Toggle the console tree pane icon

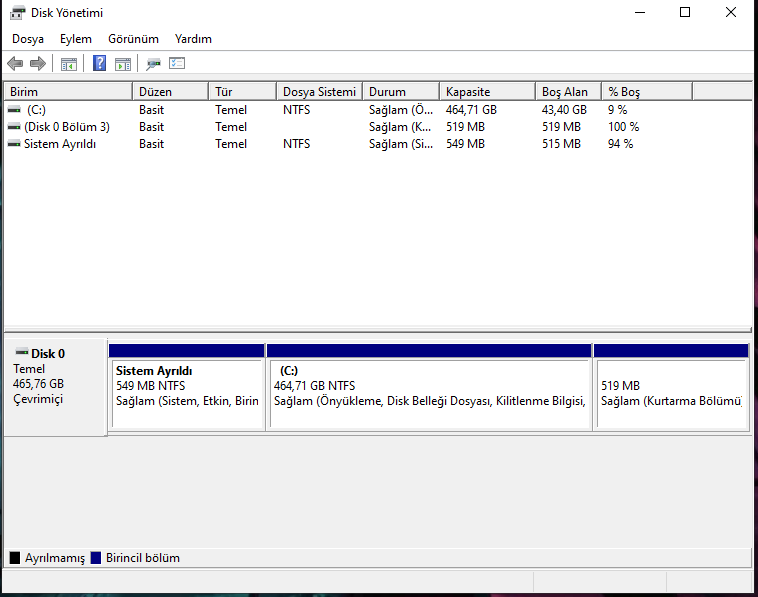point(69,63)
